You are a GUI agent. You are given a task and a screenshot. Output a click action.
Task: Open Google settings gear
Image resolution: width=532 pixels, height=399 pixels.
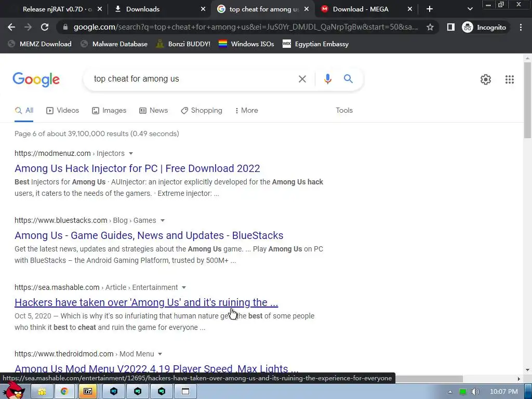pyautogui.click(x=486, y=79)
